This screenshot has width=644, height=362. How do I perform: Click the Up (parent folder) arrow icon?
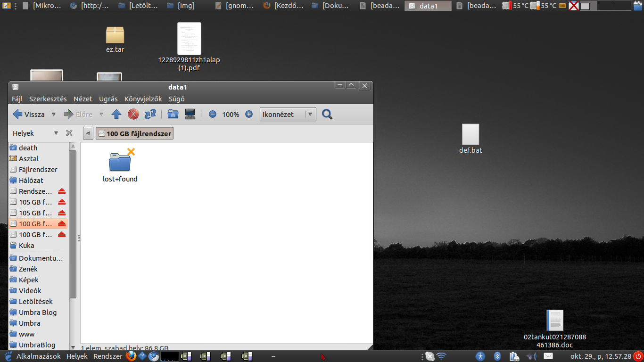[116, 114]
